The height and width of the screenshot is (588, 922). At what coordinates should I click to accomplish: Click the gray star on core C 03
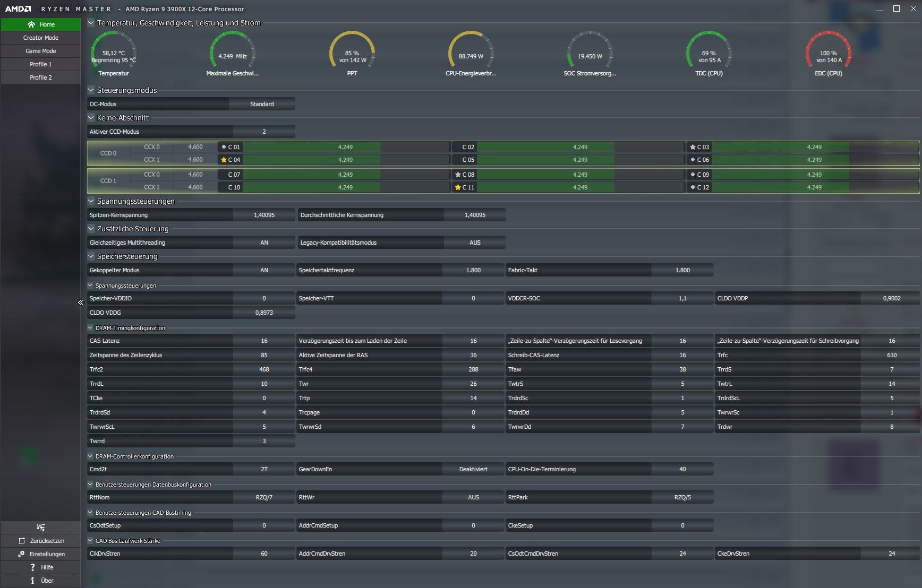tap(693, 147)
